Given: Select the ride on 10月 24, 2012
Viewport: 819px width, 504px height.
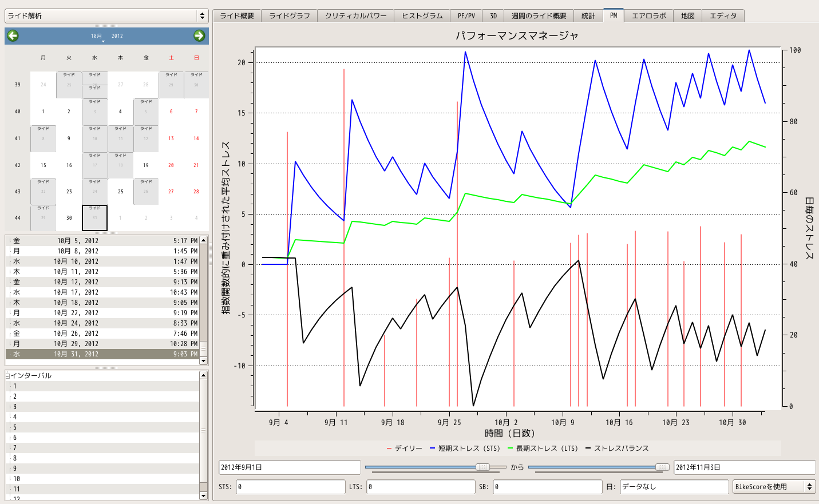Looking at the screenshot, I should coord(102,323).
